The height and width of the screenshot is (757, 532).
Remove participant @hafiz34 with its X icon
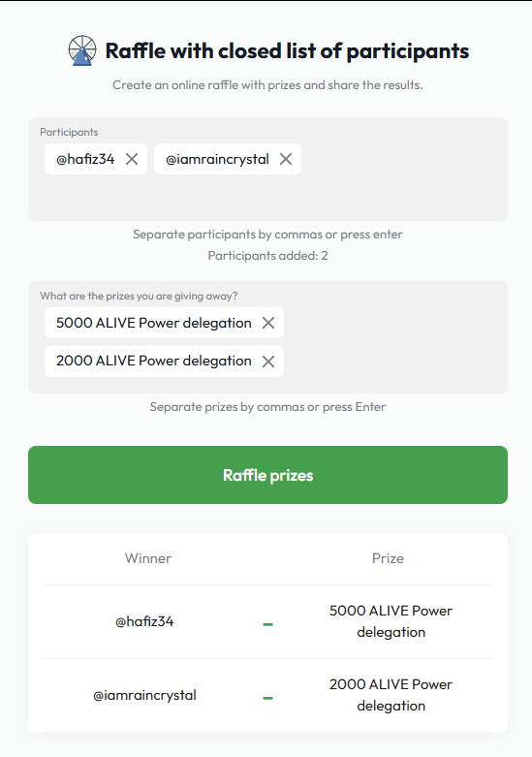[132, 159]
